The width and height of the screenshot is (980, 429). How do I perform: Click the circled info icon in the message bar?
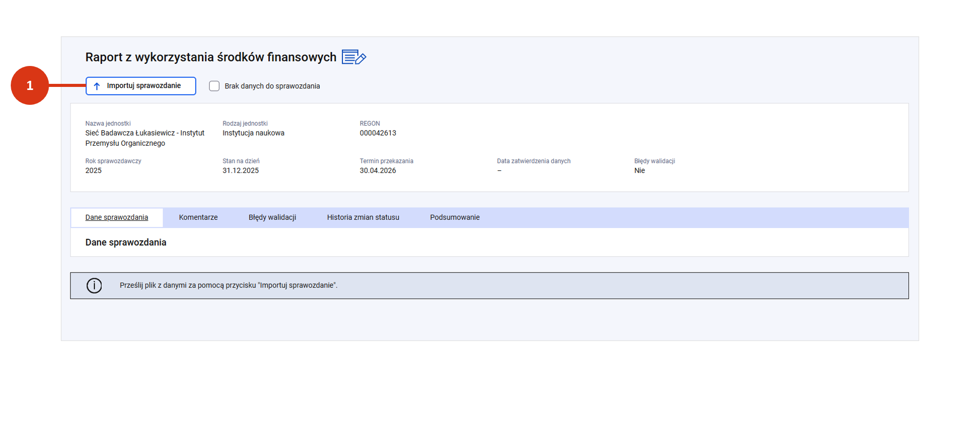[x=94, y=286]
